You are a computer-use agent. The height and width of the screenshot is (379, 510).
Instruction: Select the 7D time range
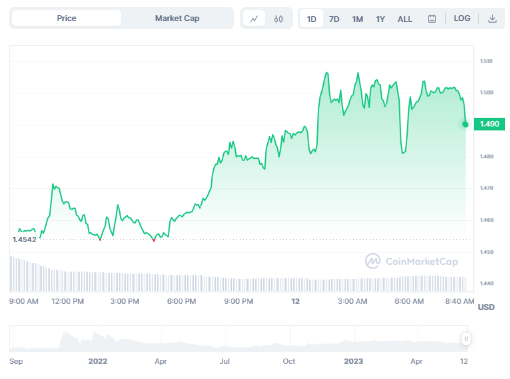pos(334,19)
